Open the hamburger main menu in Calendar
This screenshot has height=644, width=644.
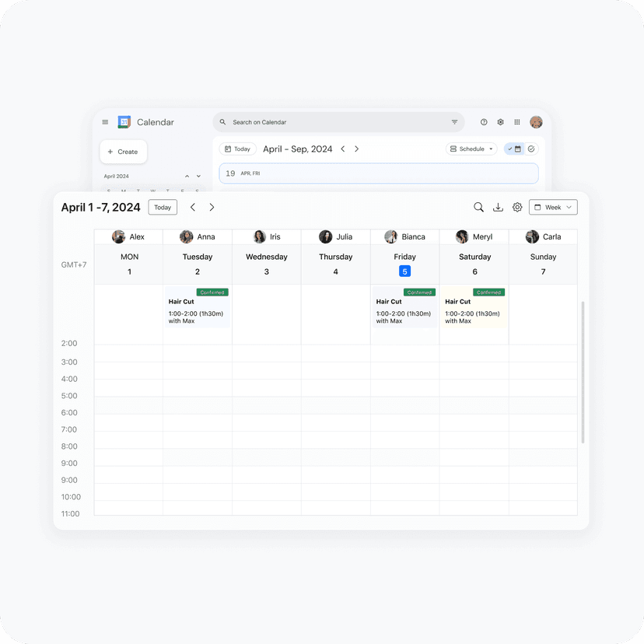(106, 122)
